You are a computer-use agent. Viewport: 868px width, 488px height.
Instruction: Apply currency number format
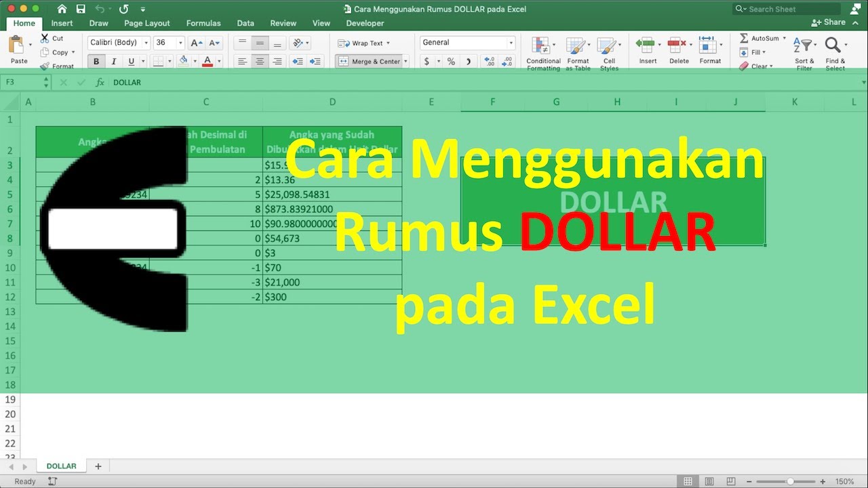point(427,62)
